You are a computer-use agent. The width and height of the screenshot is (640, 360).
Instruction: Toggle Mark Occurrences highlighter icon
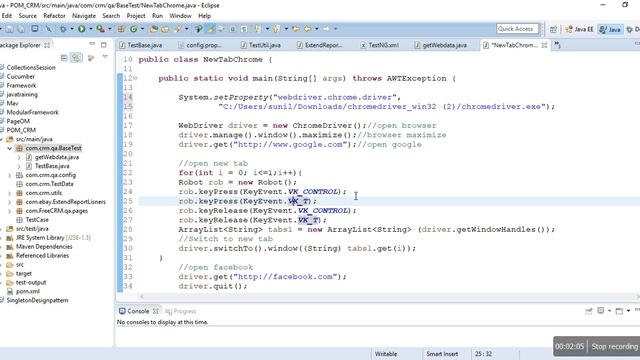(x=211, y=29)
